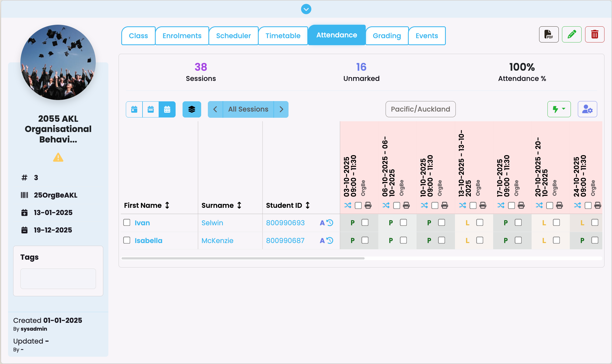612x364 pixels.
Task: Click the horizontal table scrollbar
Action: (243, 258)
